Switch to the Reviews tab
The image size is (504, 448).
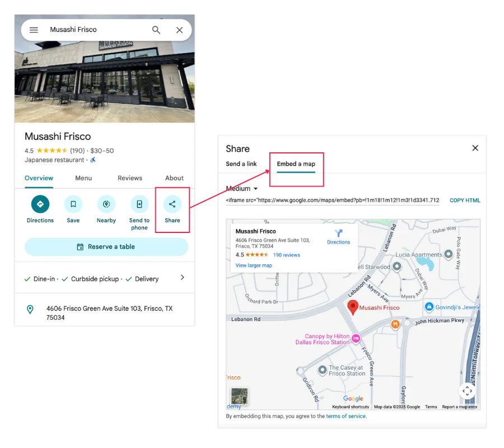click(130, 178)
